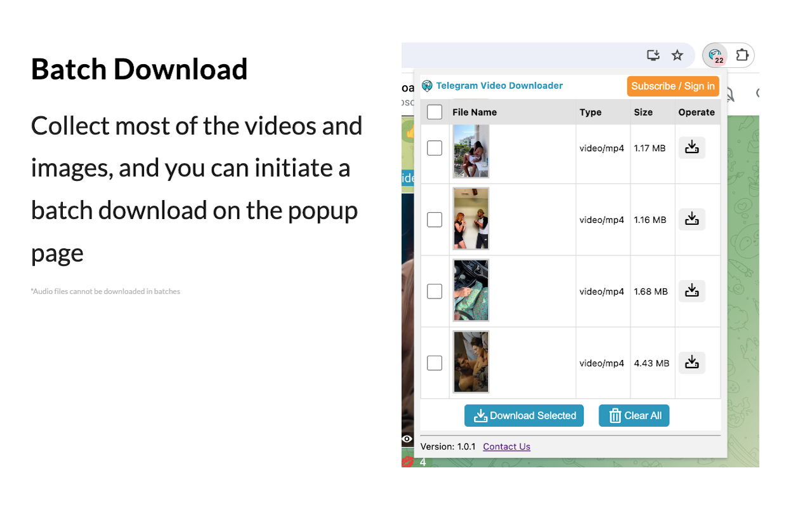Download the 1.17 MB video via its Operate icon
The image size is (812, 508).
pos(691,147)
